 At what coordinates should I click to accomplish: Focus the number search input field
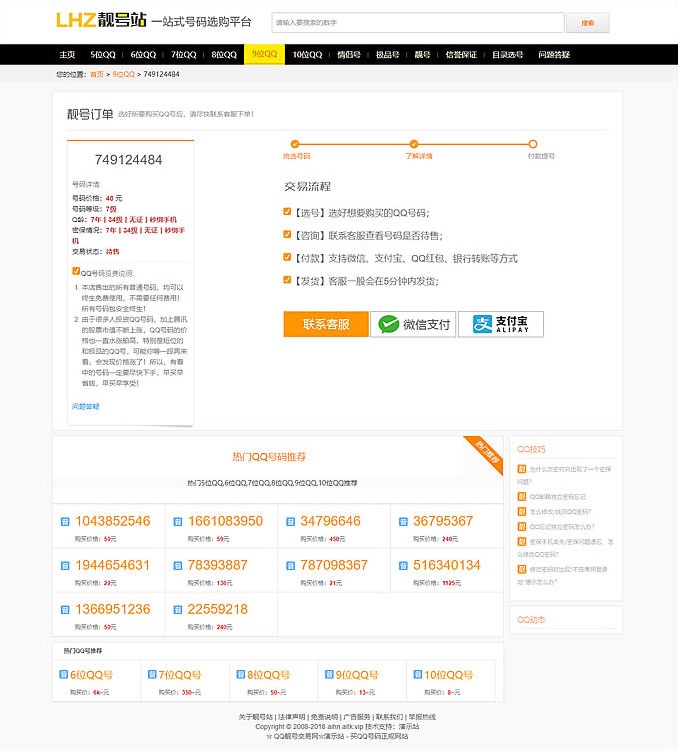(x=417, y=22)
